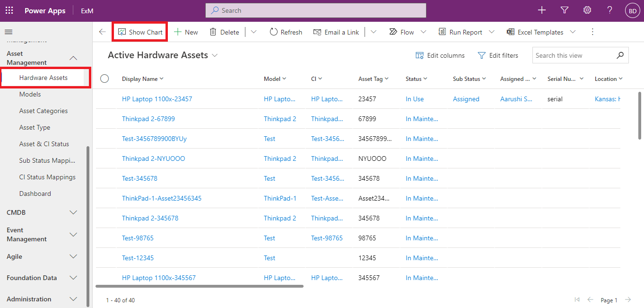Open the advanced find funnel icon
The height and width of the screenshot is (308, 644).
tap(565, 10)
